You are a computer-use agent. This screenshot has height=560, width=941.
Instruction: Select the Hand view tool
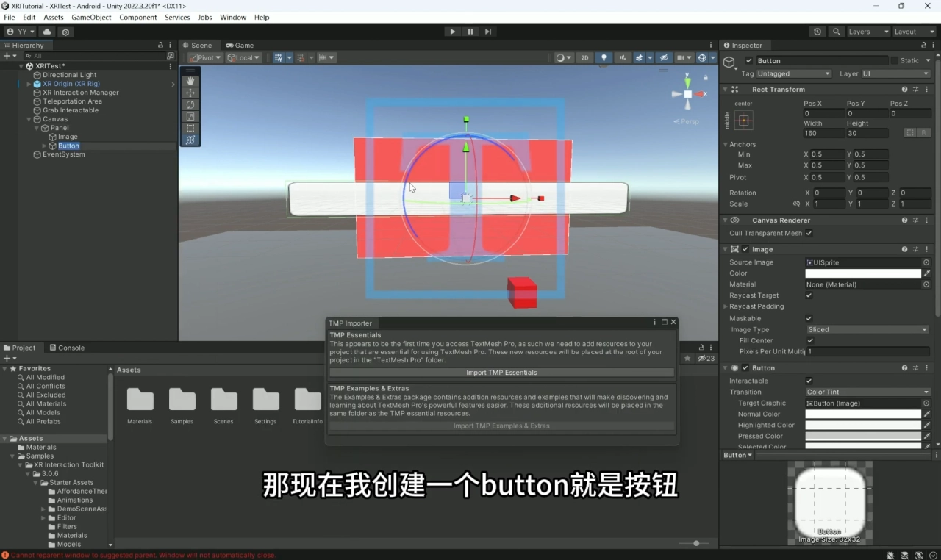pyautogui.click(x=190, y=81)
